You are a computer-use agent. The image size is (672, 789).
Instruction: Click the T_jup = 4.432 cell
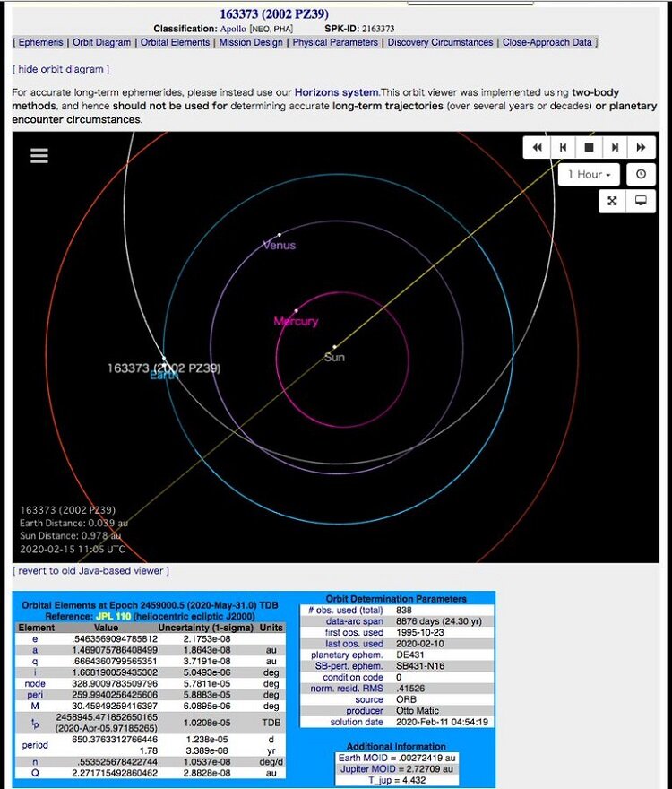coord(397,780)
